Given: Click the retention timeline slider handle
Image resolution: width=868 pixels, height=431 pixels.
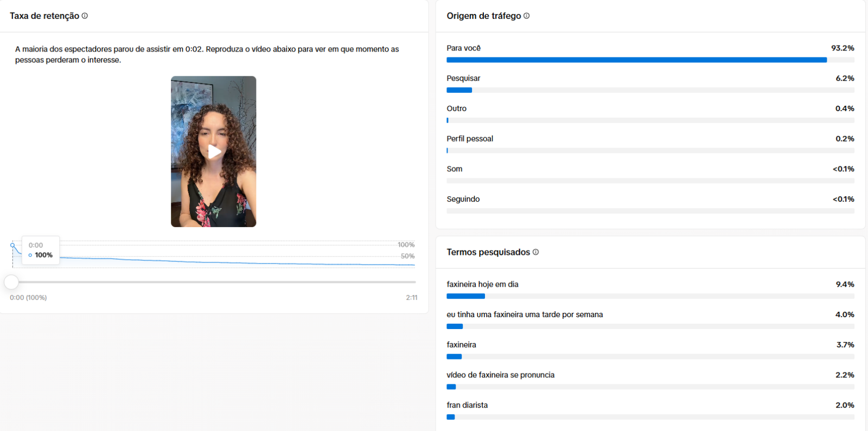Looking at the screenshot, I should point(11,282).
